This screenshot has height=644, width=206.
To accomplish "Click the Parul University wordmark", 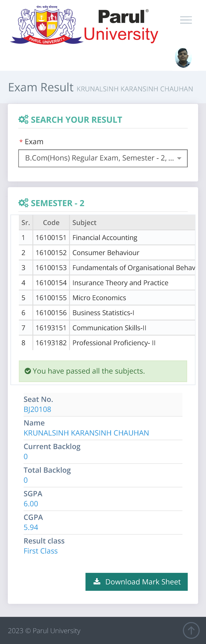I will pos(121,26).
